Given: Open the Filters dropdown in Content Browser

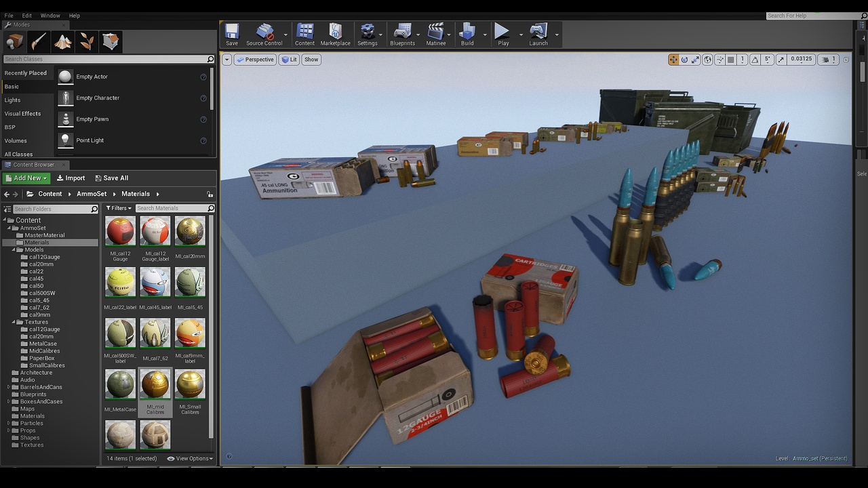Looking at the screenshot, I should click(x=119, y=208).
